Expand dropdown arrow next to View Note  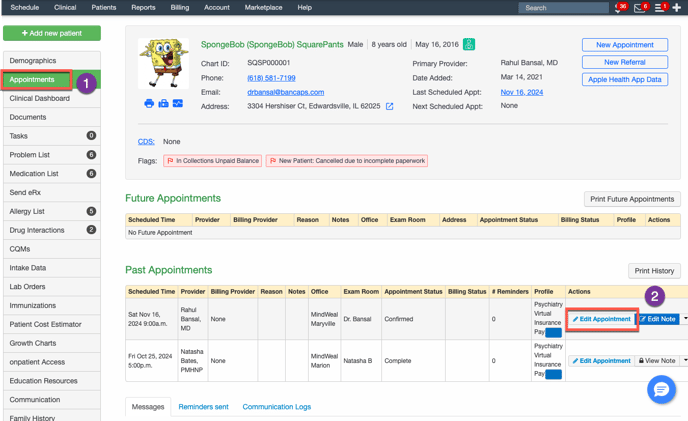[685, 361]
